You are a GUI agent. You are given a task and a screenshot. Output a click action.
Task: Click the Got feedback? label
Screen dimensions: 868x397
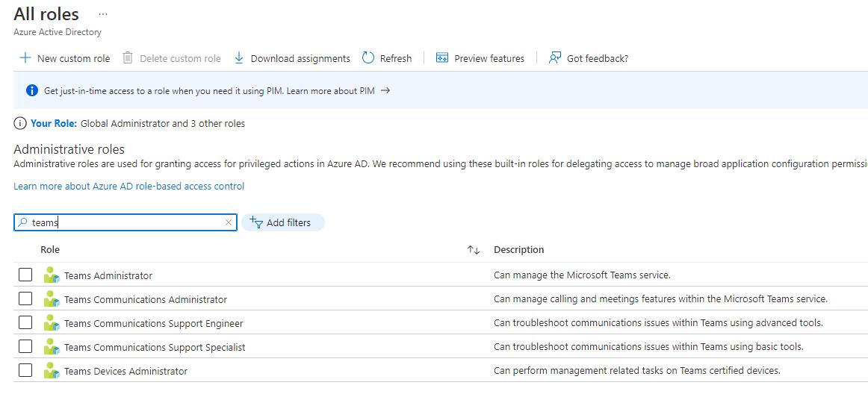598,59
